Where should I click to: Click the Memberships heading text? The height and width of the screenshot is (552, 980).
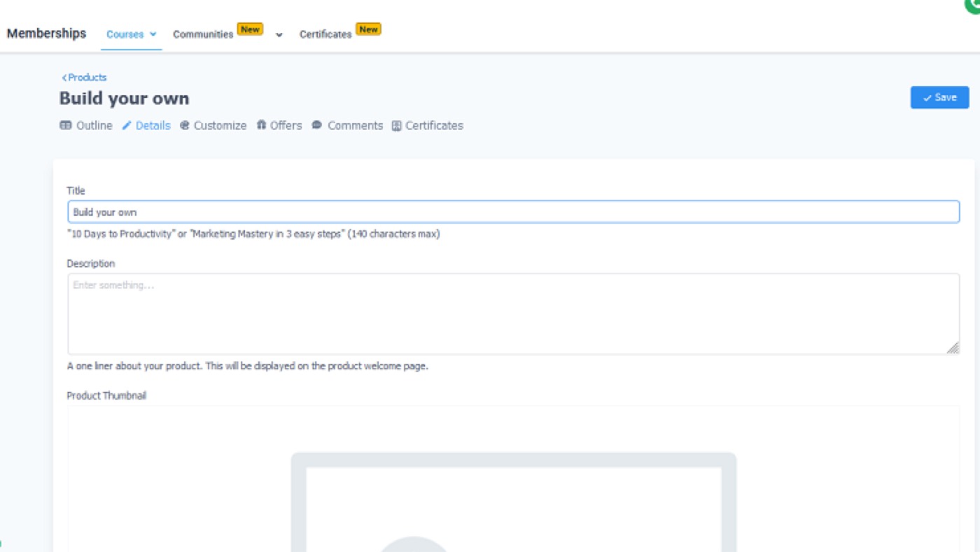coord(47,34)
